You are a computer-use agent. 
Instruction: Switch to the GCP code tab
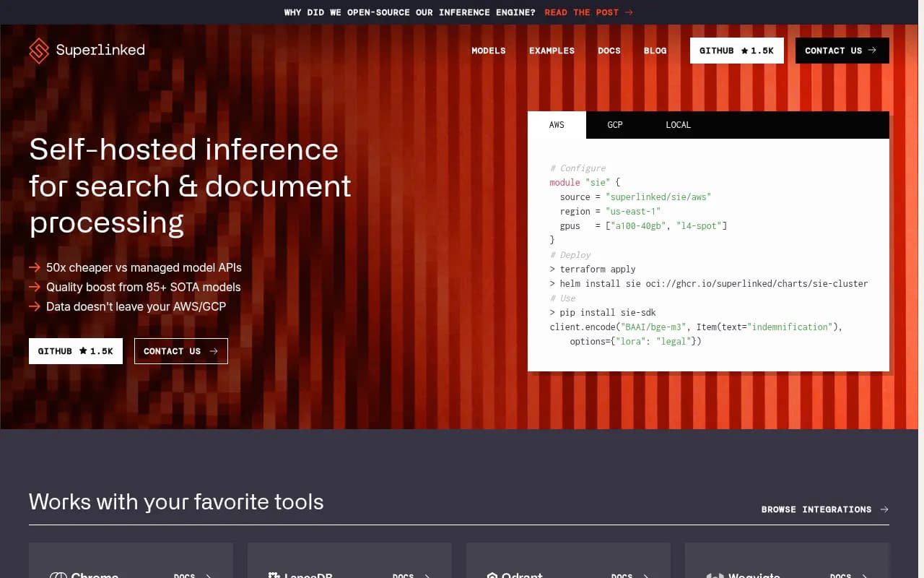(615, 125)
